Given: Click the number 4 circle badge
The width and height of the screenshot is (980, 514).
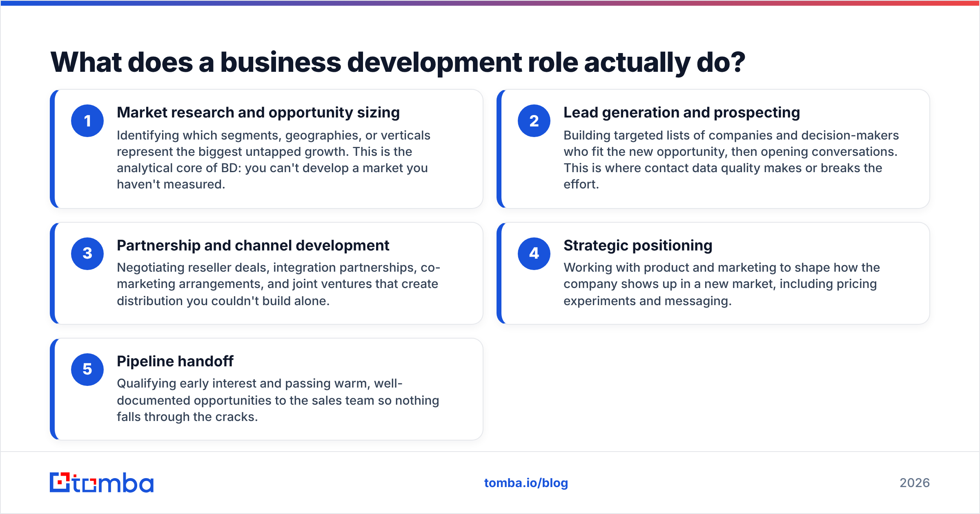Looking at the screenshot, I should click(534, 253).
